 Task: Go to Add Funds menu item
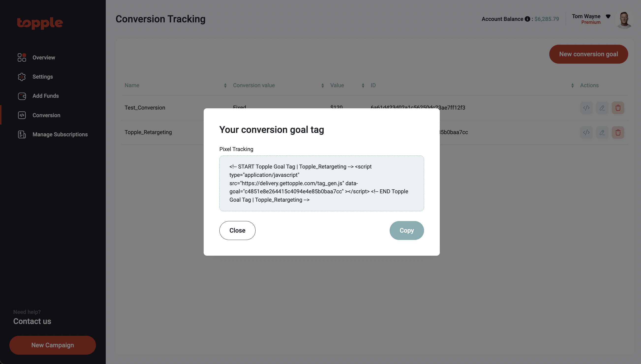46,96
